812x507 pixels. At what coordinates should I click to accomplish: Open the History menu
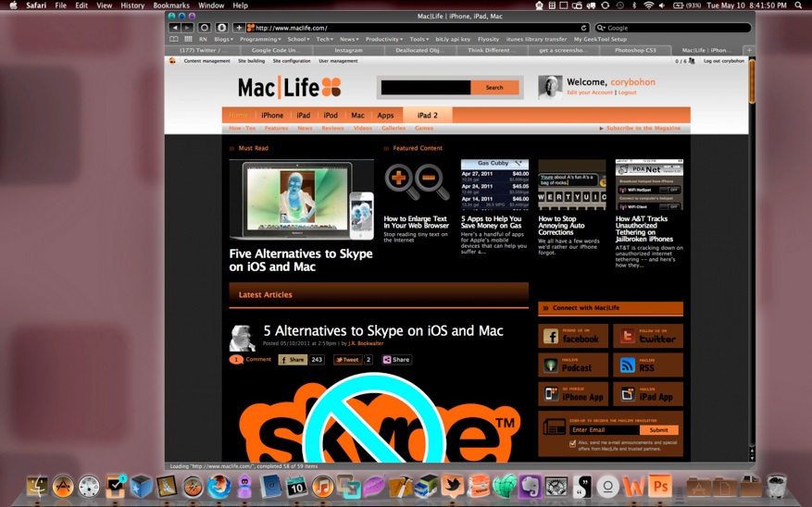132,6
